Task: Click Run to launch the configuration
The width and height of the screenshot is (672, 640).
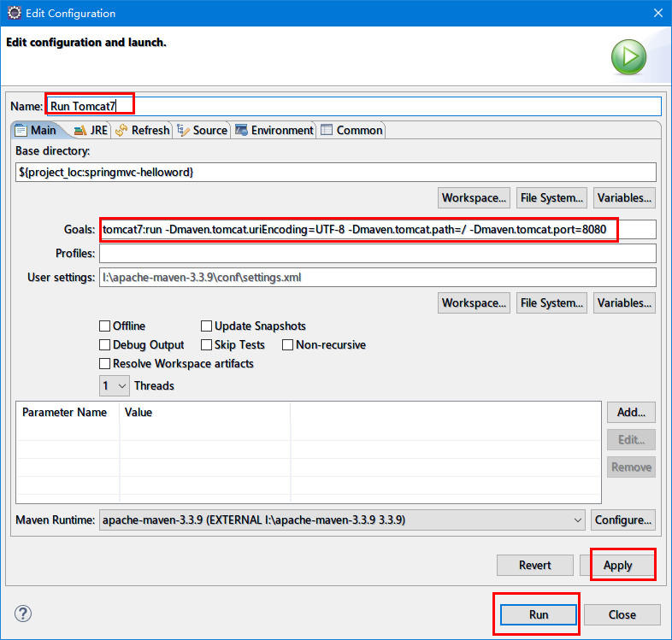Action: (x=539, y=614)
